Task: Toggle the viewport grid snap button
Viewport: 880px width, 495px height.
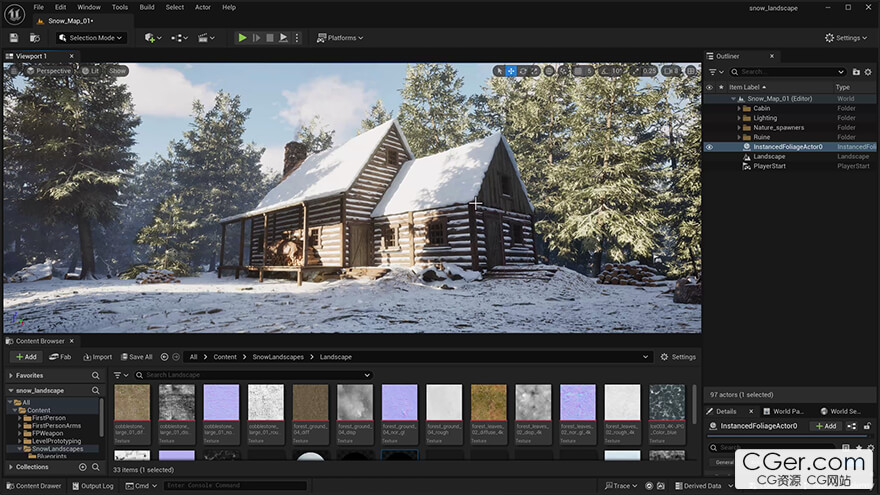Action: 579,71
